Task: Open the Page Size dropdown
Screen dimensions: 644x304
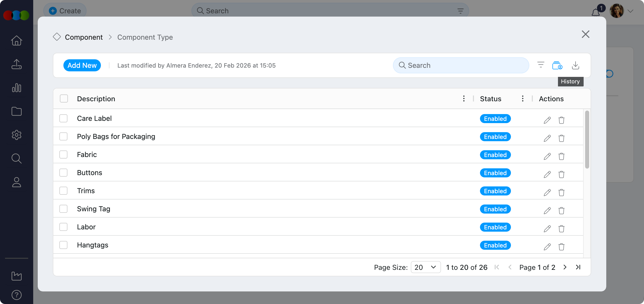Action: tap(425, 267)
